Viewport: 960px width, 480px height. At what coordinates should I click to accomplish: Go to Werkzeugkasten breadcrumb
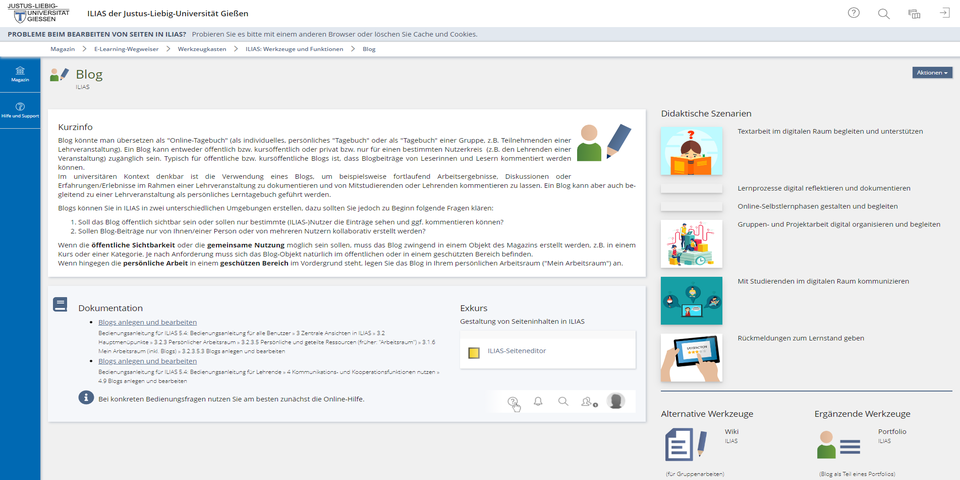tap(202, 49)
